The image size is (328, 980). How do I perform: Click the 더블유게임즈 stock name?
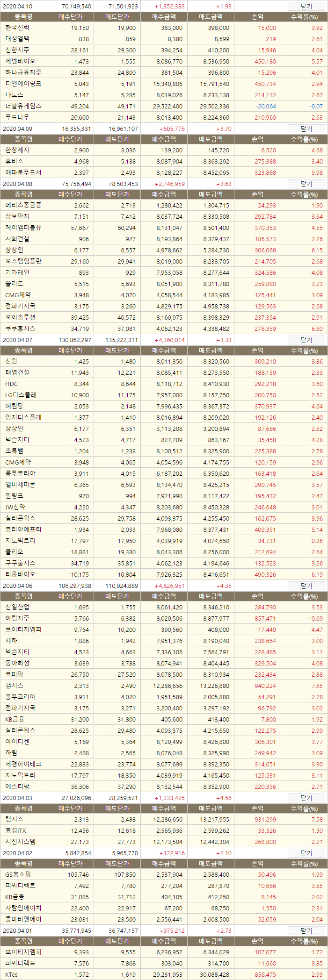(23, 106)
